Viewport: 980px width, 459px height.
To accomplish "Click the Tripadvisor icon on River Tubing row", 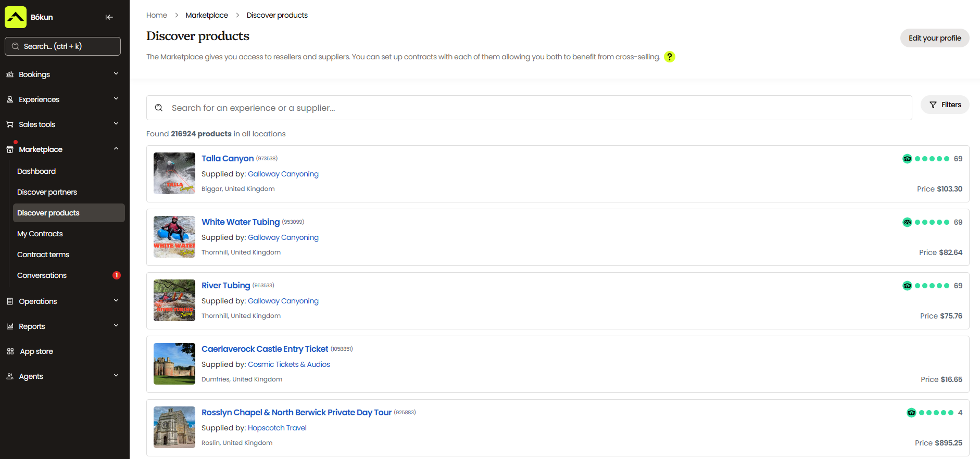I will click(x=907, y=286).
